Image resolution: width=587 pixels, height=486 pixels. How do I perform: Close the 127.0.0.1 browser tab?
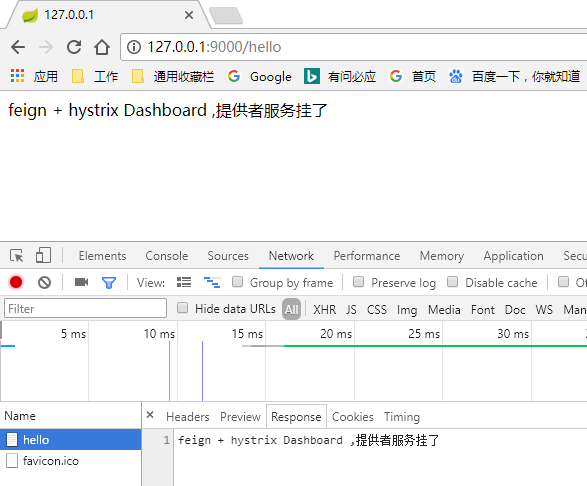[x=189, y=15]
